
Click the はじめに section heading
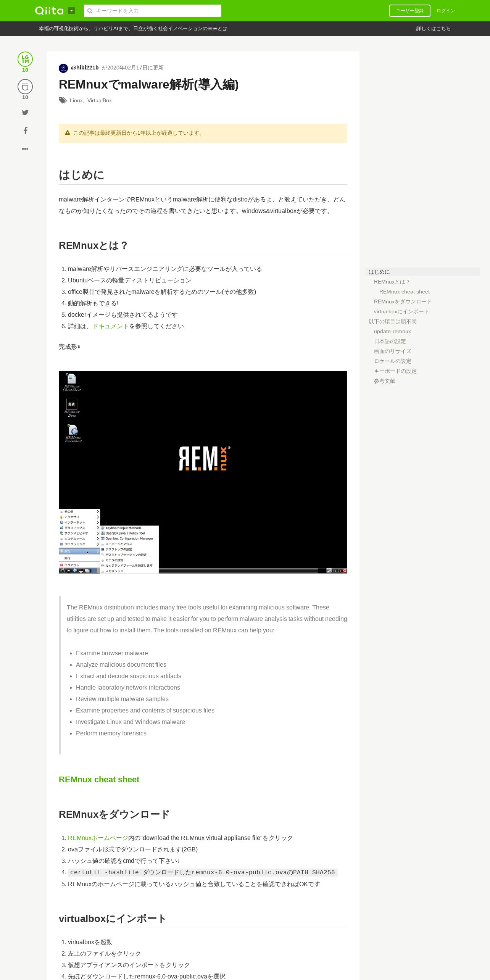tap(81, 175)
